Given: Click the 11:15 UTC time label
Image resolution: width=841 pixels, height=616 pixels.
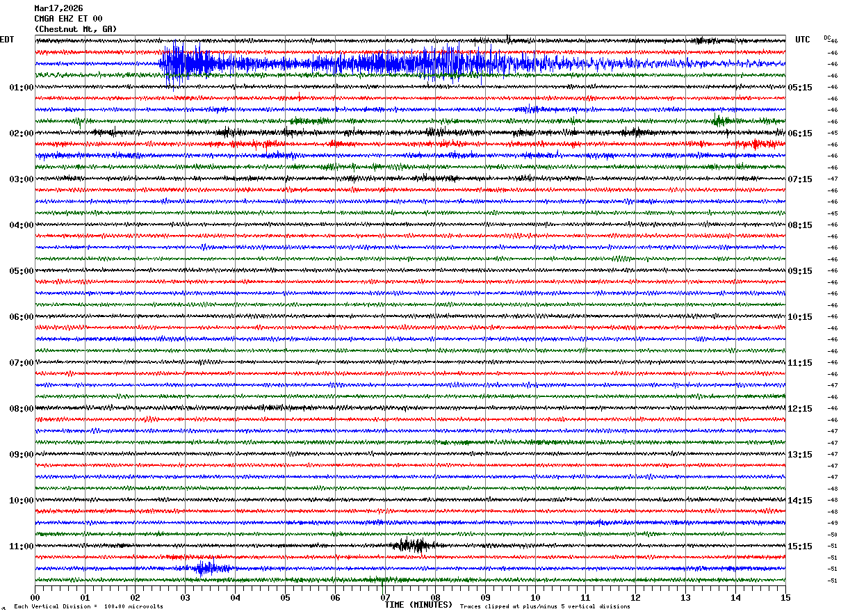Looking at the screenshot, I should tap(801, 363).
